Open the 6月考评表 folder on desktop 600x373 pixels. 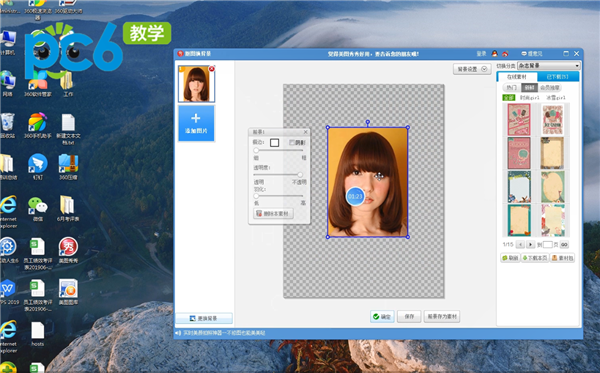click(x=68, y=209)
